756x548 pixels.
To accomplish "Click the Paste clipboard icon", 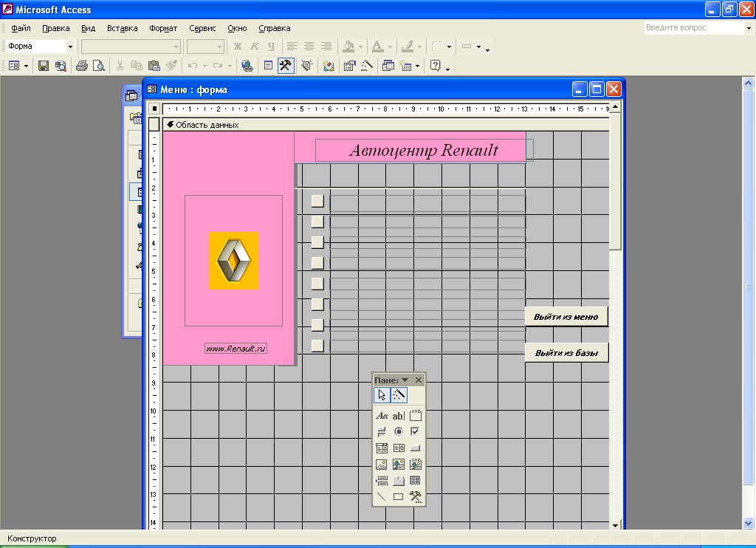I will click(x=154, y=66).
